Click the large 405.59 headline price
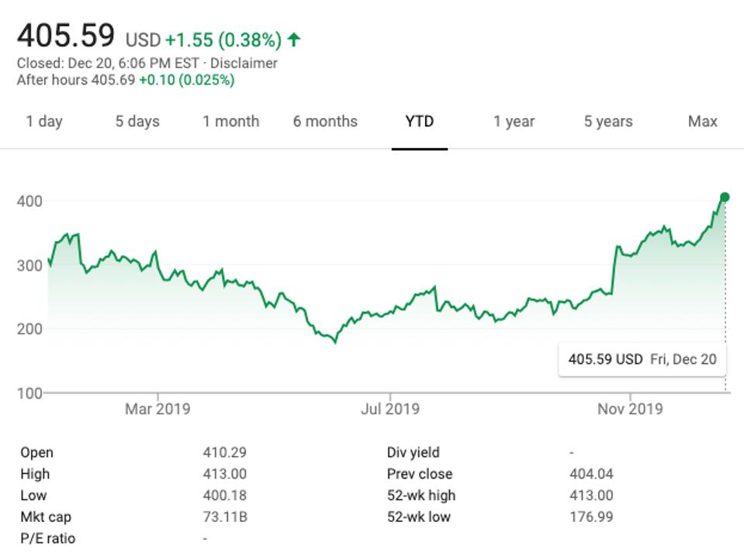Screen dimensions: 744x560 [x=66, y=36]
